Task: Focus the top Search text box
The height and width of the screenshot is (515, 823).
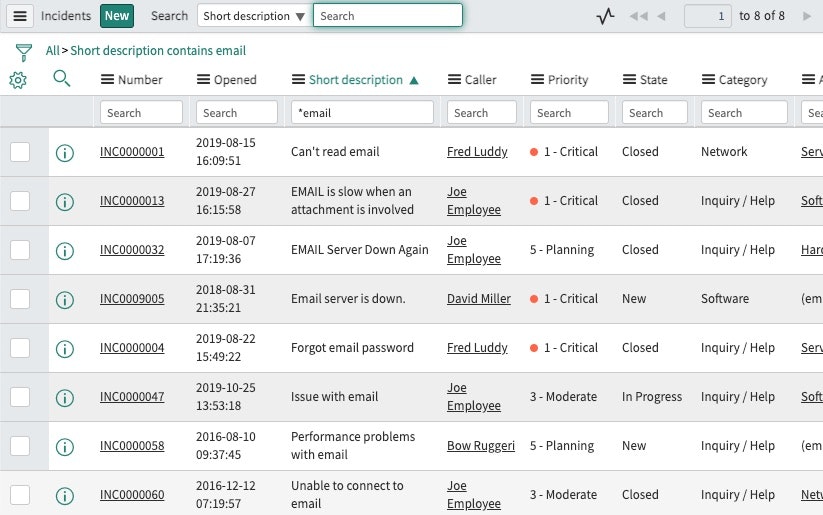Action: [388, 16]
